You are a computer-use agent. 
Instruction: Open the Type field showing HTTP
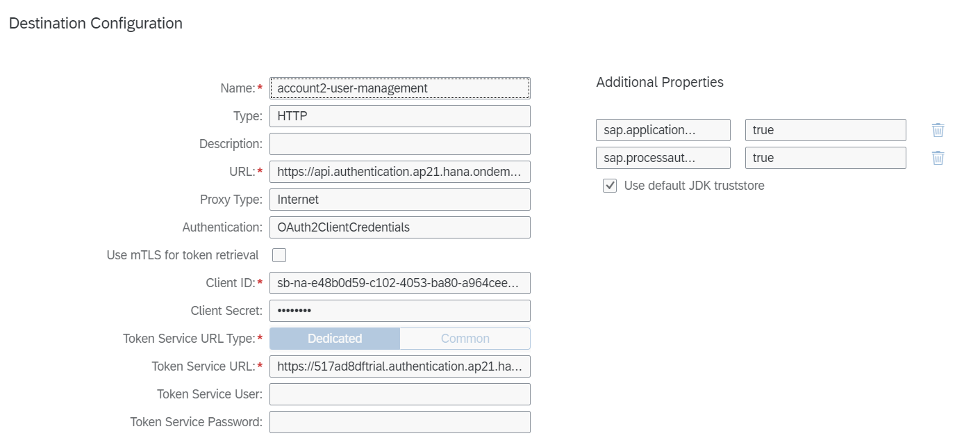tap(399, 116)
